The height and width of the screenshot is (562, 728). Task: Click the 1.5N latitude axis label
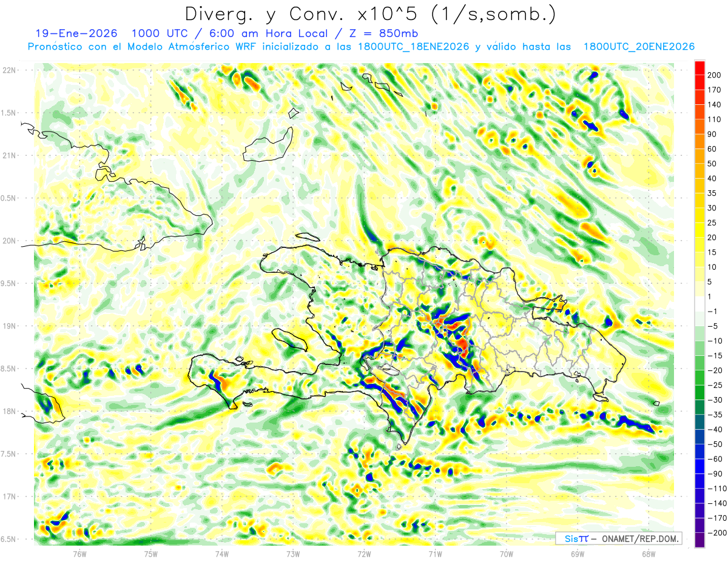click(8, 113)
